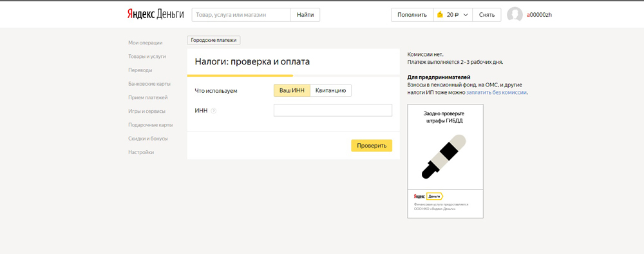Open Подарочные карты in sidebar
644x254 pixels.
coord(150,125)
